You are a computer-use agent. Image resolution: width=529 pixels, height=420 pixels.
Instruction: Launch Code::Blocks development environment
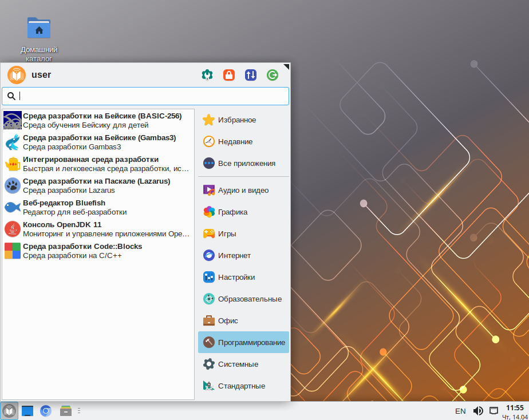point(98,251)
